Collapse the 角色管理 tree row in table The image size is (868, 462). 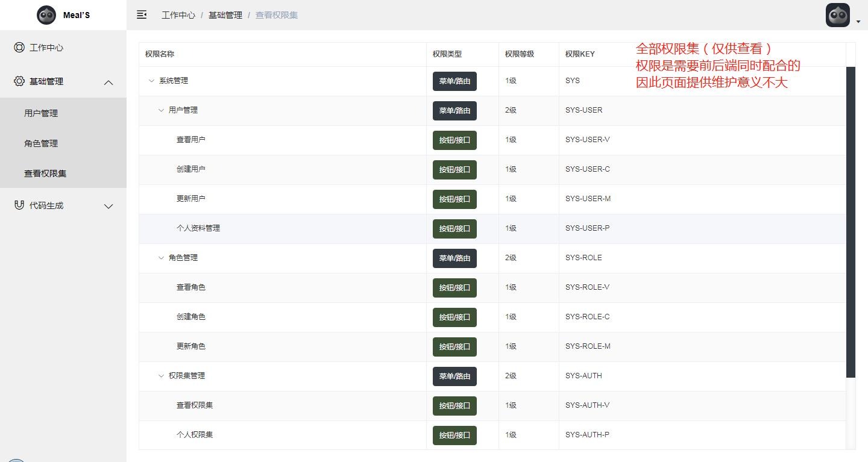pyautogui.click(x=161, y=258)
